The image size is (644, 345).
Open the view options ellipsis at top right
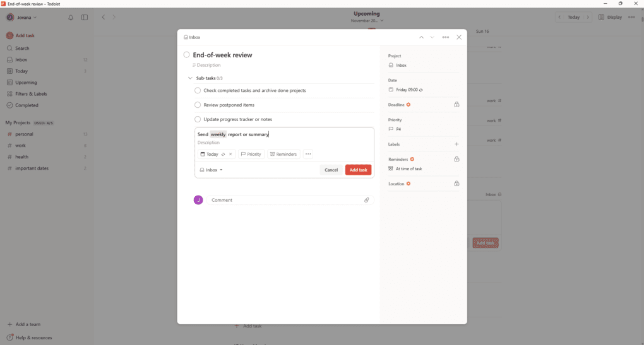coord(631,17)
